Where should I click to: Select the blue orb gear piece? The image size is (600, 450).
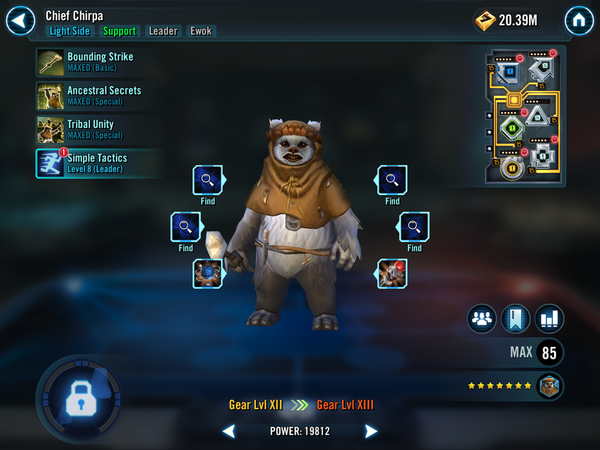click(x=208, y=273)
